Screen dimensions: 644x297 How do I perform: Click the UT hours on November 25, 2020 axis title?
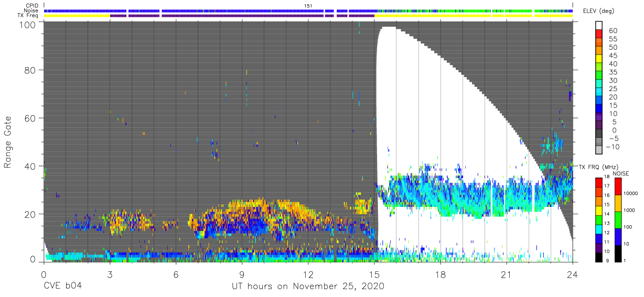[x=308, y=287]
